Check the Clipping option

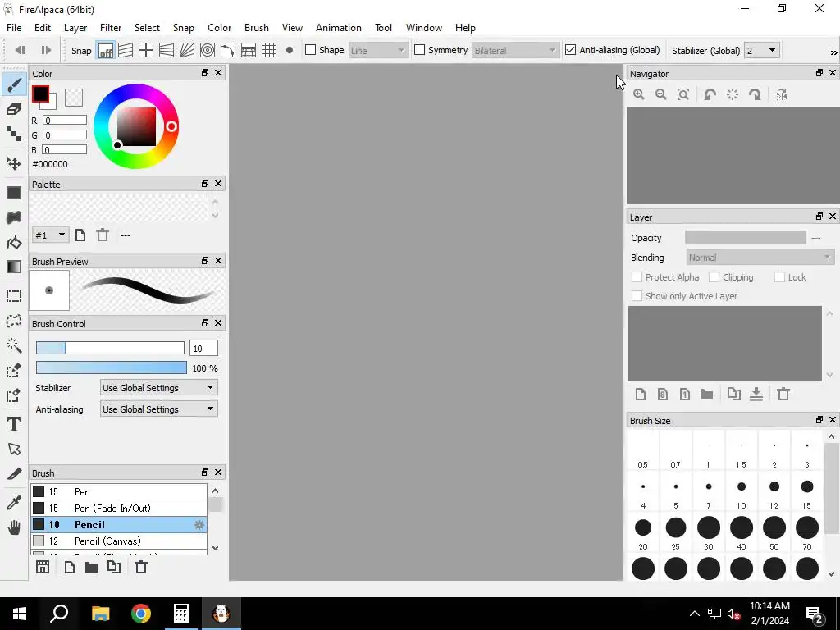pyautogui.click(x=714, y=277)
